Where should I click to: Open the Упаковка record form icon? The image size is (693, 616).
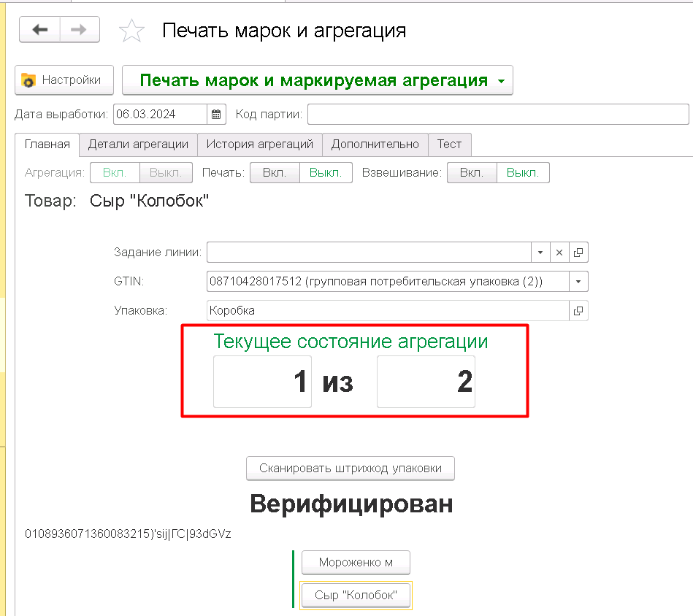578,311
